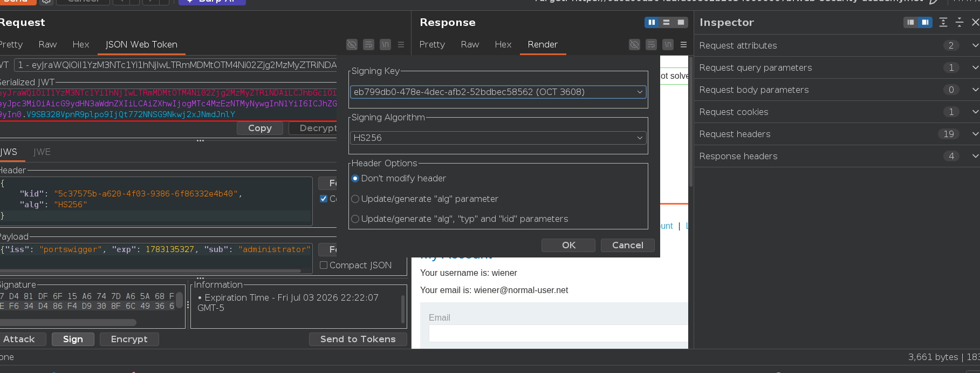Viewport: 980px width, 373px height.
Task: Click "Your username is: wiener" text
Action: click(469, 273)
